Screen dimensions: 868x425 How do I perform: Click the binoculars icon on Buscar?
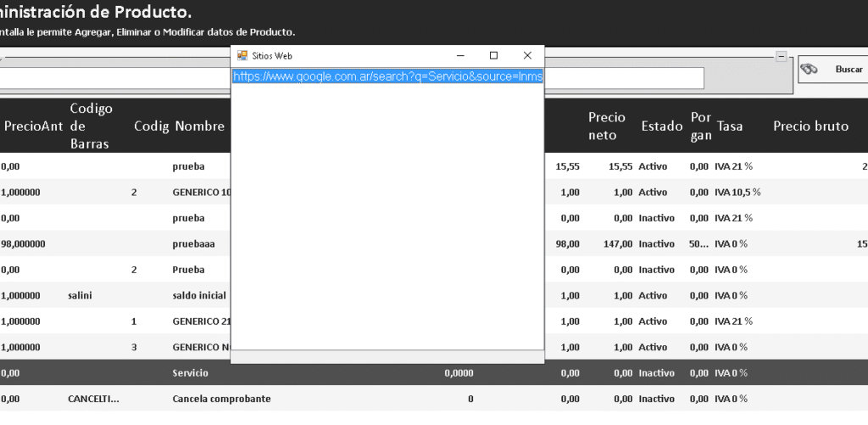tap(810, 70)
